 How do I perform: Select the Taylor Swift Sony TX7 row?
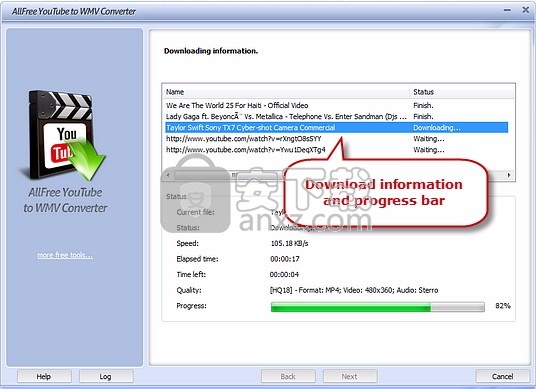tap(336, 128)
